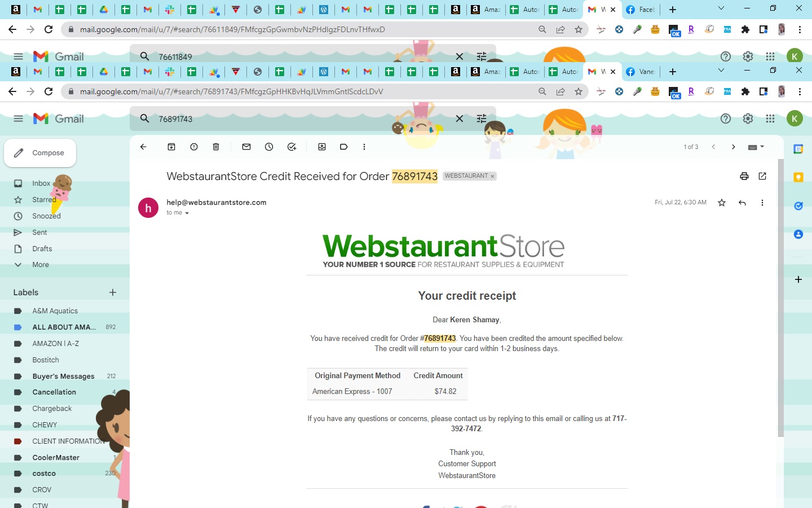Open Google Tasks in the side panel
This screenshot has width=812, height=508.
click(x=798, y=206)
